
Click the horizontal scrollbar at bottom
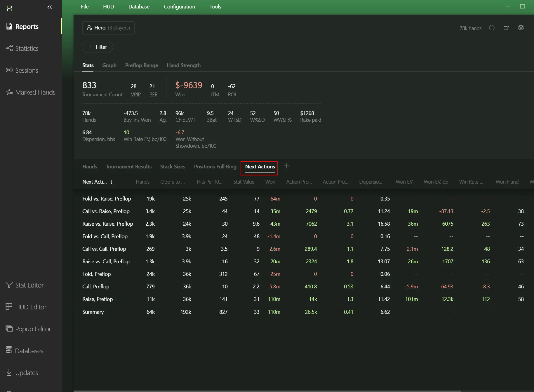(x=267, y=391)
